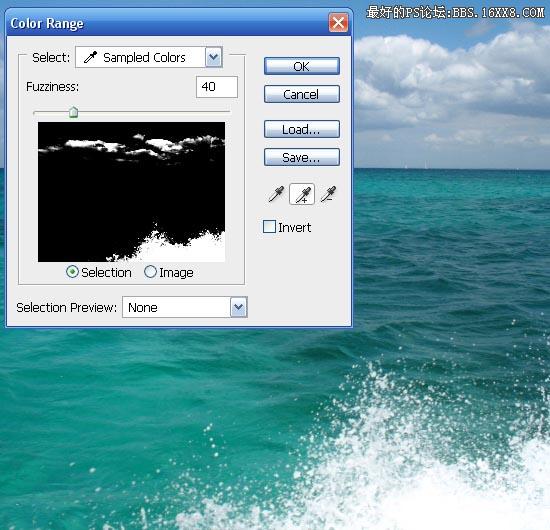This screenshot has height=530, width=550.
Task: Click the Cancel button
Action: [x=302, y=94]
